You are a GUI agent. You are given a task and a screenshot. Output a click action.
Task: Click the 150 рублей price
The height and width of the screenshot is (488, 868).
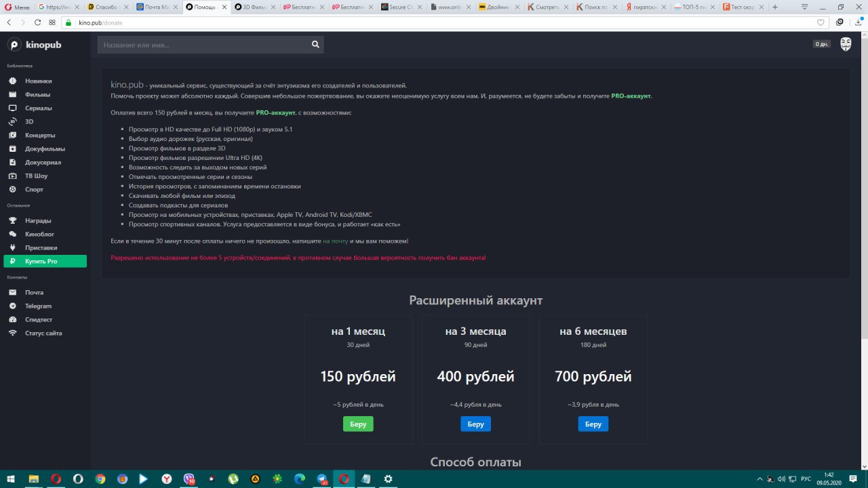click(358, 377)
